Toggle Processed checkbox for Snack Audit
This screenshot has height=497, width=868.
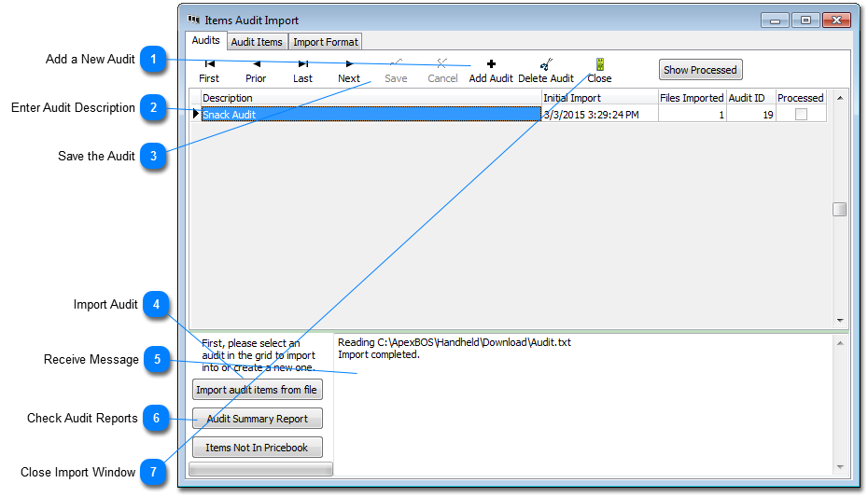(801, 115)
